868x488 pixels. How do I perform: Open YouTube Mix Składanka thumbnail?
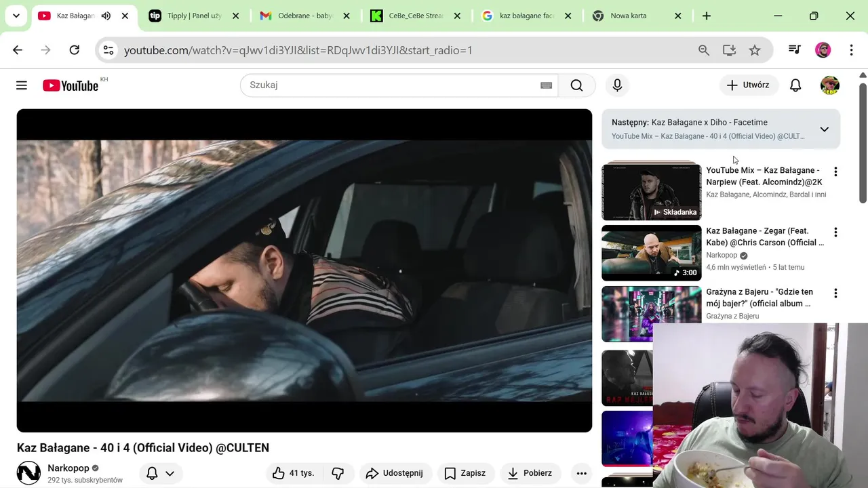[x=652, y=192]
